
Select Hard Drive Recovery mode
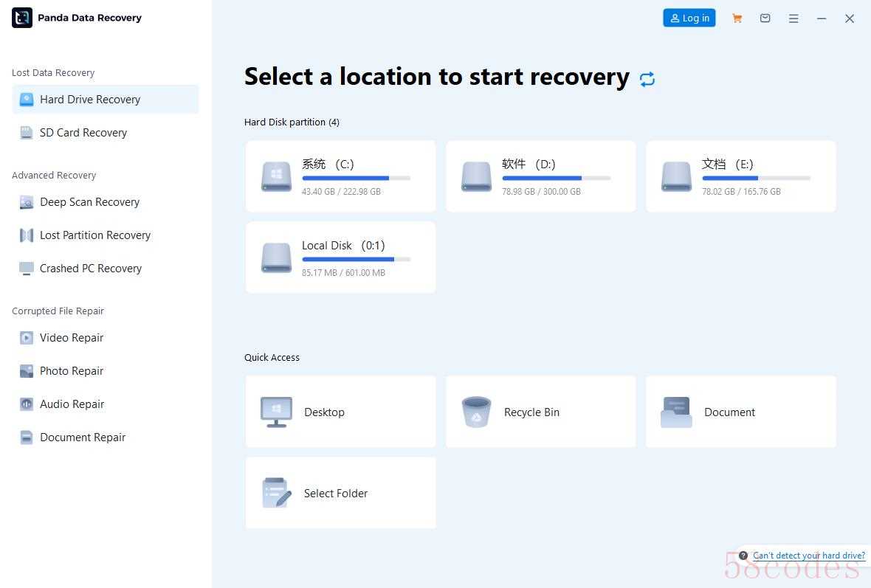[106, 100]
